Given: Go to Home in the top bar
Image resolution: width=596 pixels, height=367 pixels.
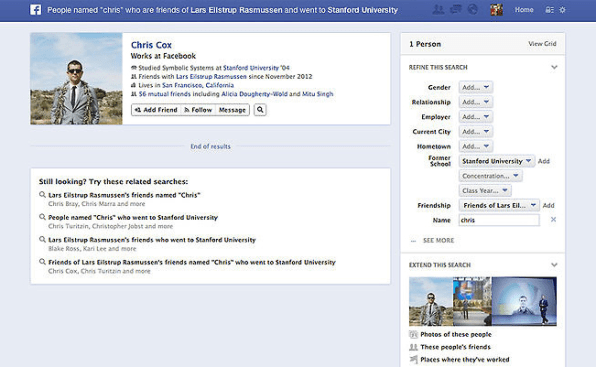Looking at the screenshot, I should [x=524, y=10].
